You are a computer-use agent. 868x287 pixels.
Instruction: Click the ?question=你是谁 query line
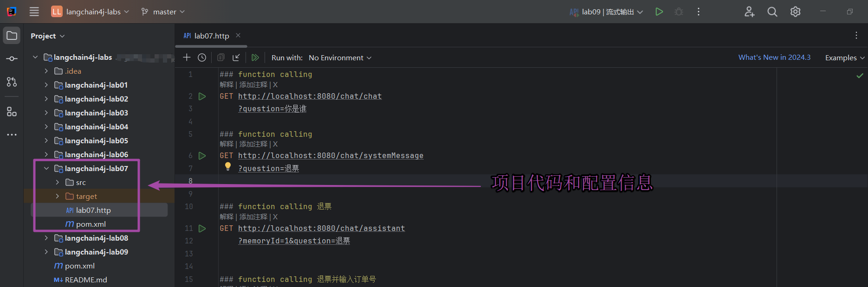272,108
